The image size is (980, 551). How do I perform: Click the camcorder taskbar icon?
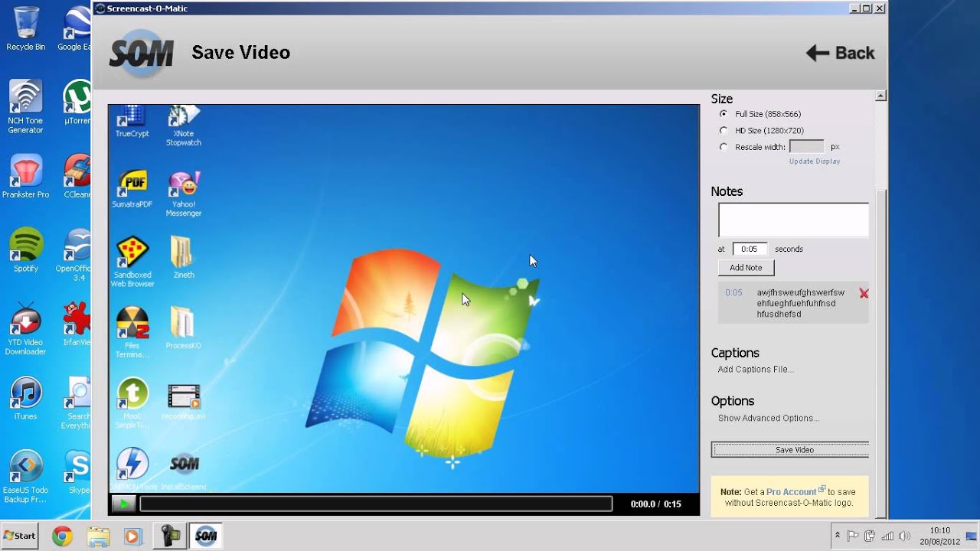click(170, 536)
